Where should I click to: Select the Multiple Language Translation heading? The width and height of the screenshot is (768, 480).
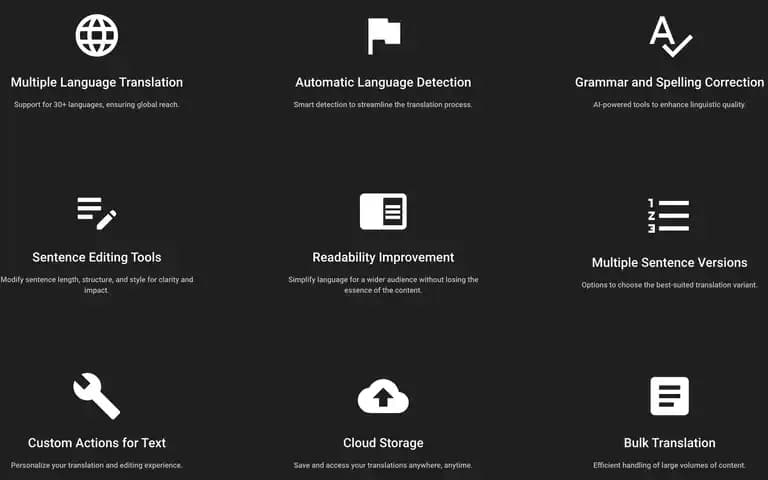(97, 82)
